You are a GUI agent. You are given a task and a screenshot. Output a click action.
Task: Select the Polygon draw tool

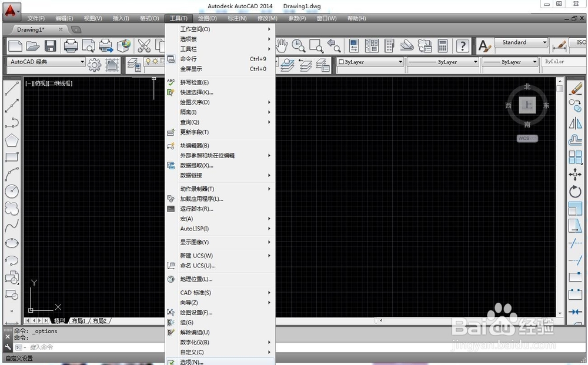(12, 140)
